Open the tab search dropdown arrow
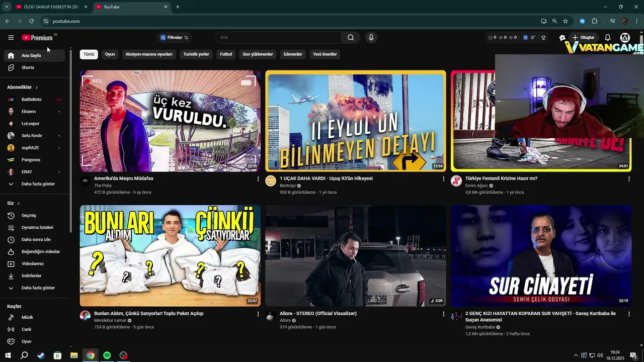Image resolution: width=644 pixels, height=362 pixels. tap(7, 7)
